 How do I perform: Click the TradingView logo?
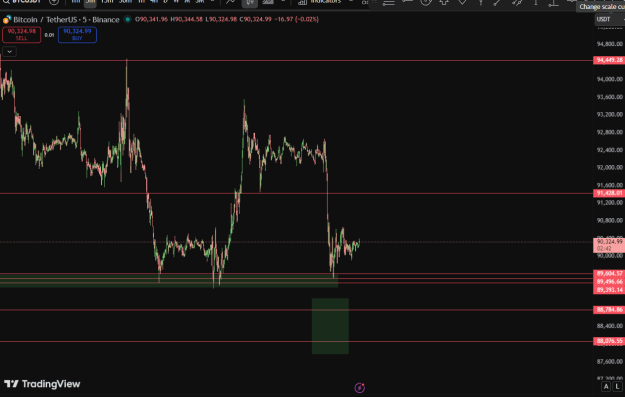pyautogui.click(x=42, y=384)
